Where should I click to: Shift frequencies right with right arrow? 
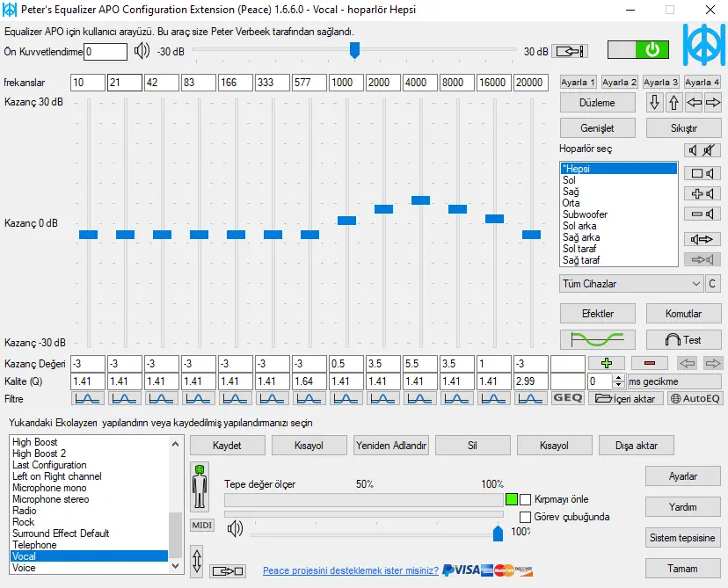(713, 102)
